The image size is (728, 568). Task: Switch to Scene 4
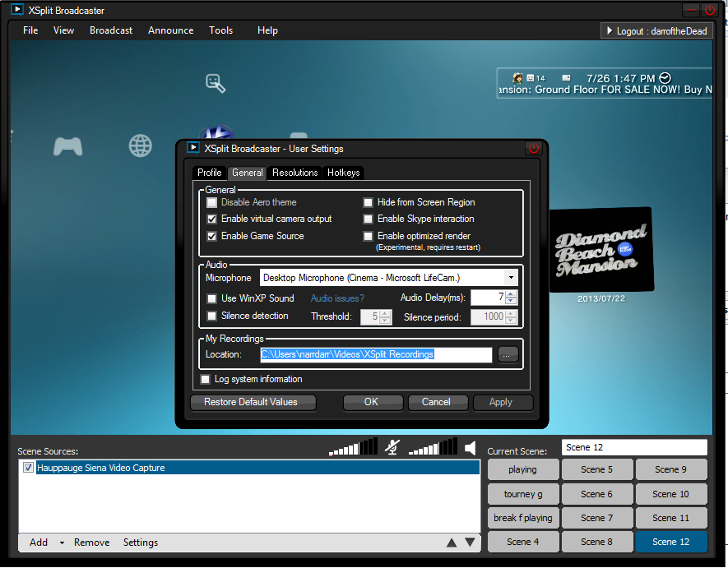523,542
